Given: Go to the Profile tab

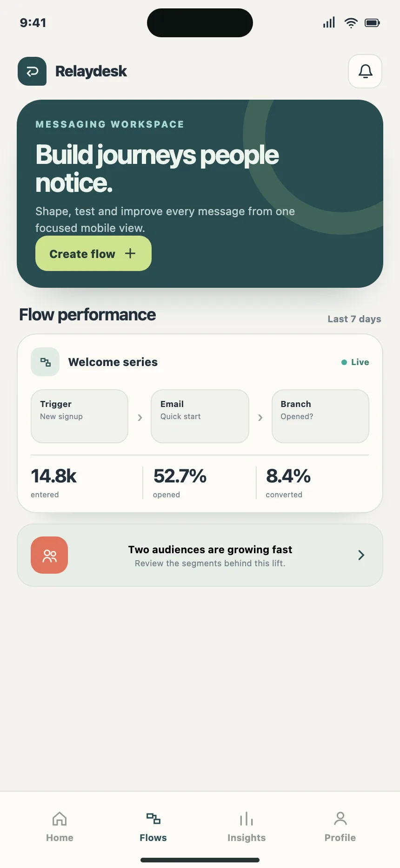Looking at the screenshot, I should tap(340, 827).
